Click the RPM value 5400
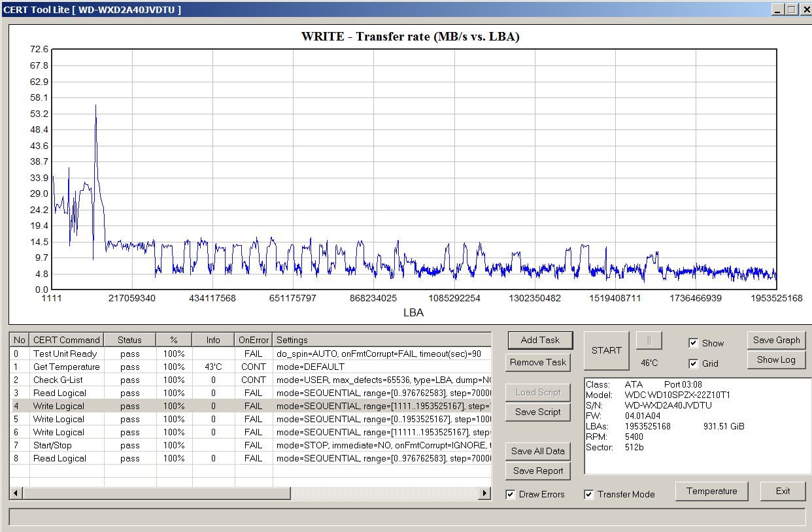The width and height of the screenshot is (812, 532). click(x=634, y=437)
